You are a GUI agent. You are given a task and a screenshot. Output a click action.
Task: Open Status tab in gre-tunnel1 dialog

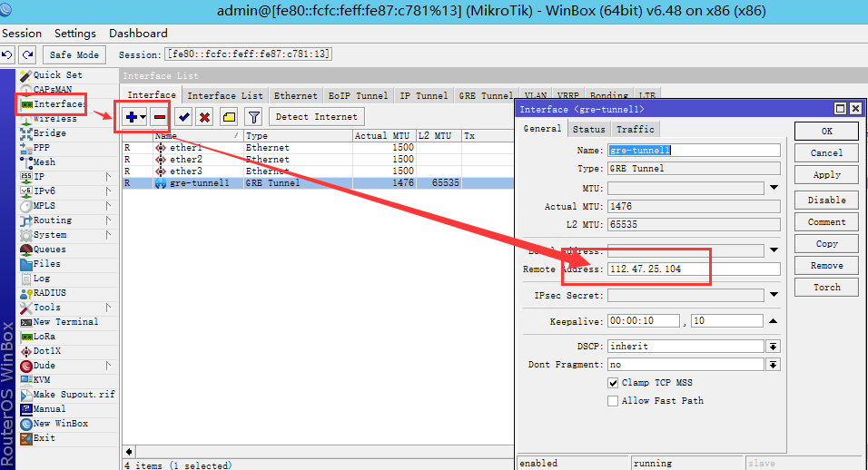click(x=589, y=130)
